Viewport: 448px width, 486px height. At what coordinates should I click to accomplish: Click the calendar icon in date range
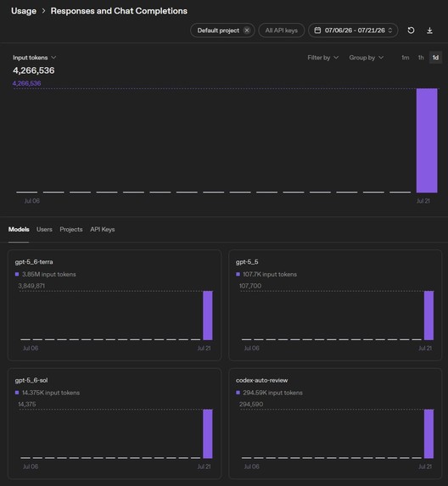pos(317,31)
